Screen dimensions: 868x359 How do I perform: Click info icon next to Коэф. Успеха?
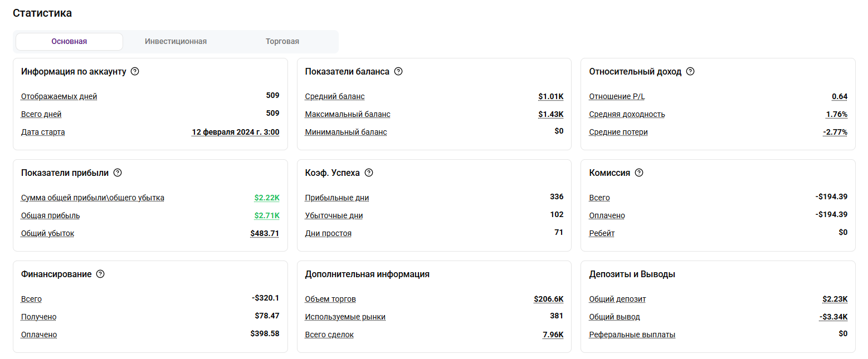point(369,173)
